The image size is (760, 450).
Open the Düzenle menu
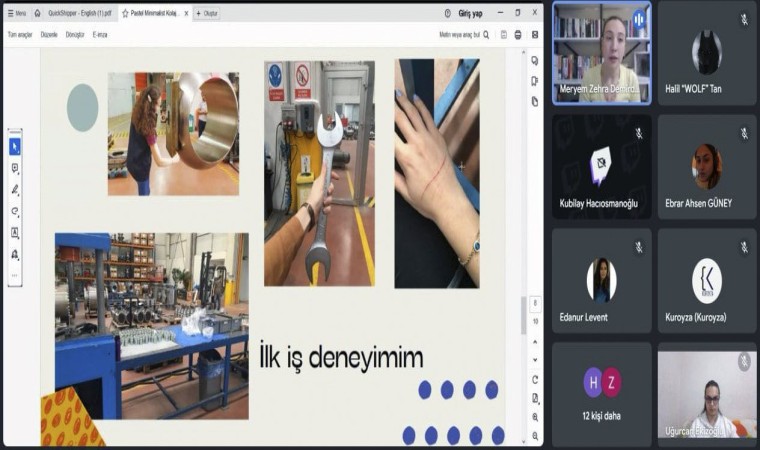point(47,34)
